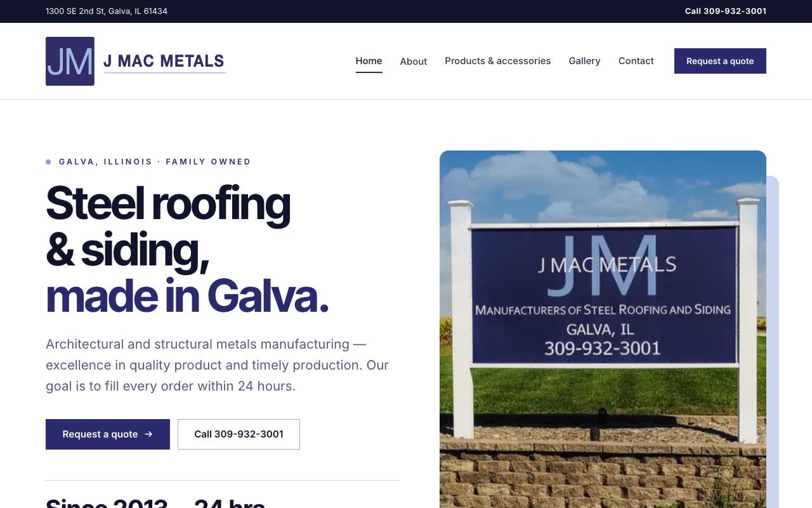
Task: Open the Contact page link
Action: pos(636,61)
